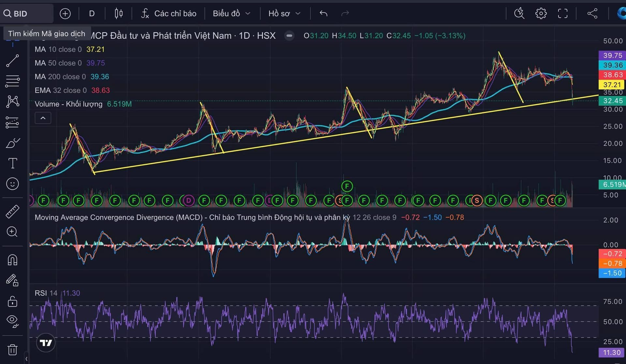This screenshot has width=626, height=364.
Task: Toggle magnet snap mode
Action: (x=12, y=260)
